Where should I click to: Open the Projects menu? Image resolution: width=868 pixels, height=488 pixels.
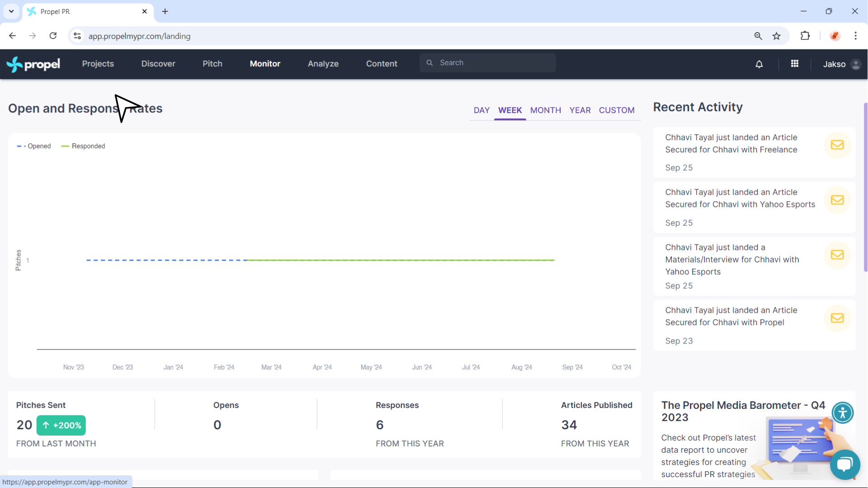click(x=98, y=64)
